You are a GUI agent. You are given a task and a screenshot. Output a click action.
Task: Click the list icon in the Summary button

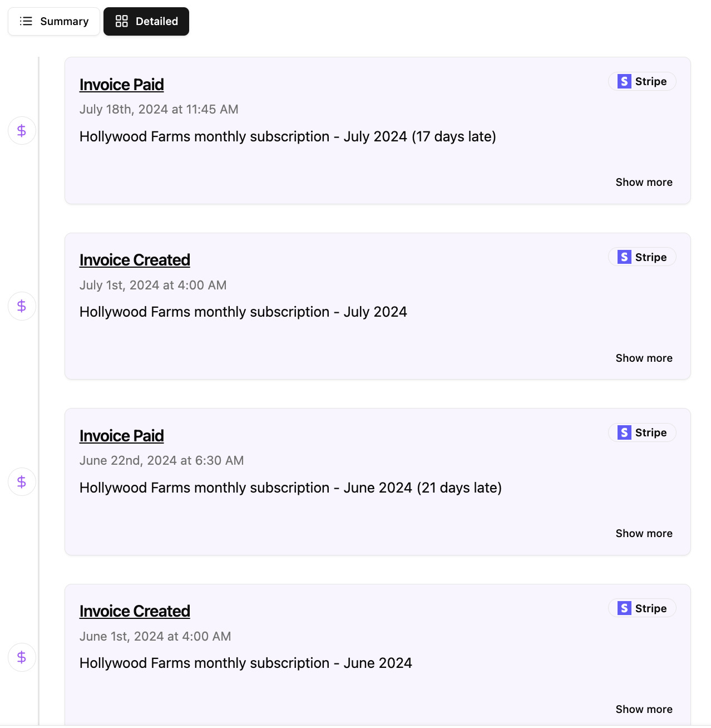coord(26,21)
